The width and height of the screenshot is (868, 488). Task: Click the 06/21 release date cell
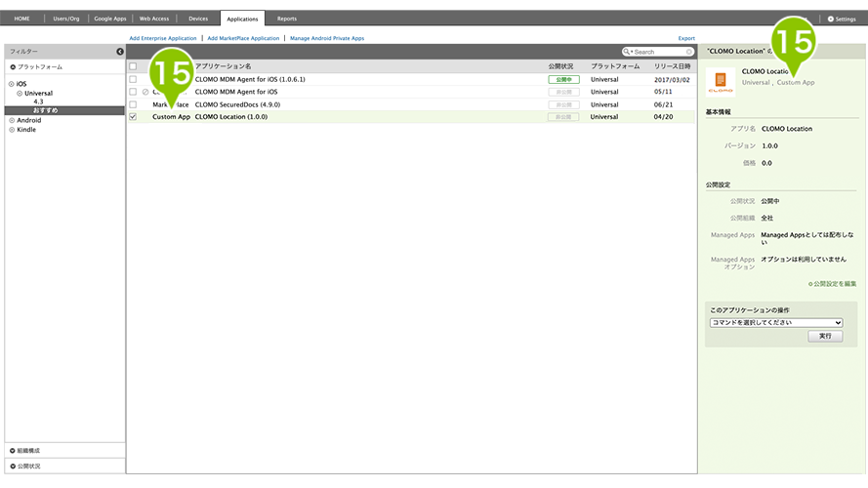(x=663, y=104)
